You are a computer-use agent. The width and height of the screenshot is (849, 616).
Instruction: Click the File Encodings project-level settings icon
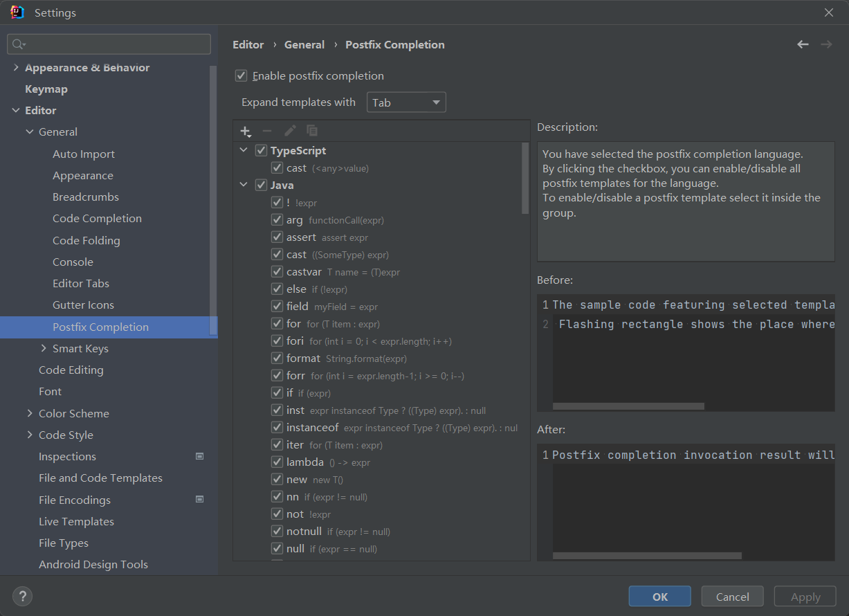tap(200, 500)
